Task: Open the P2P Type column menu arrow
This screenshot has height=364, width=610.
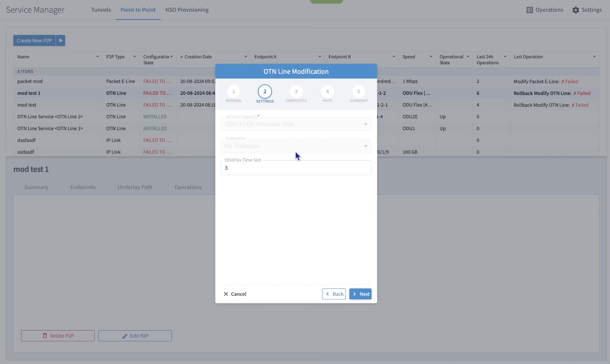Action: tap(134, 57)
